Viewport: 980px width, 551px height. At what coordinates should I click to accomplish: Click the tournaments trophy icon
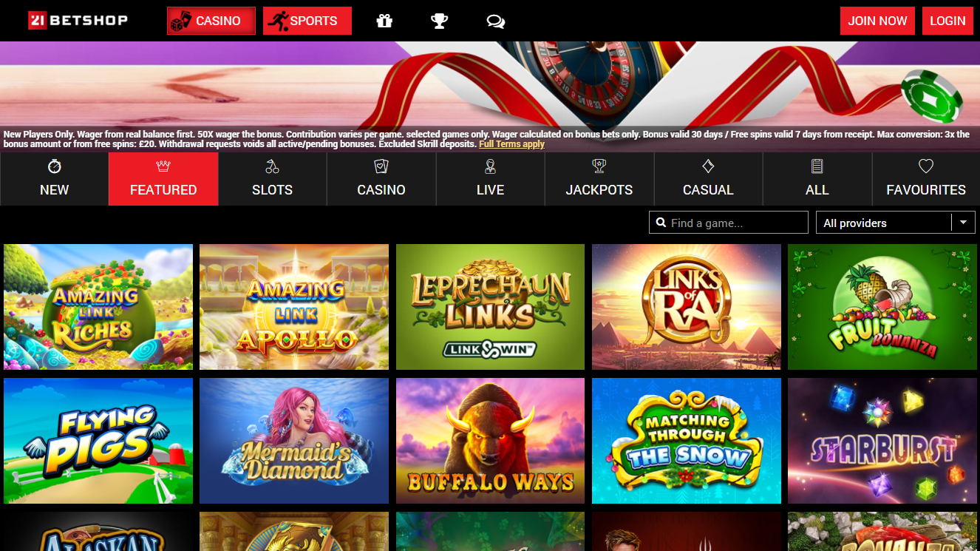pyautogui.click(x=439, y=21)
